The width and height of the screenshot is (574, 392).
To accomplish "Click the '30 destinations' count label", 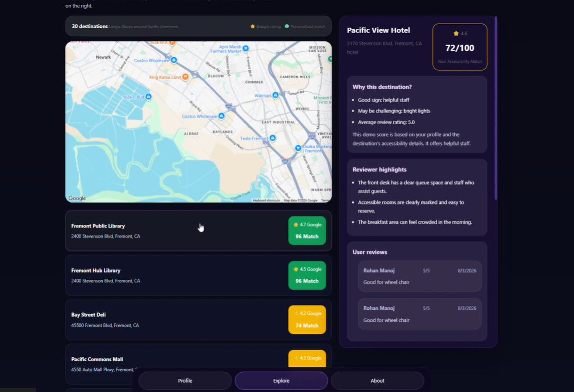I will 90,26.
